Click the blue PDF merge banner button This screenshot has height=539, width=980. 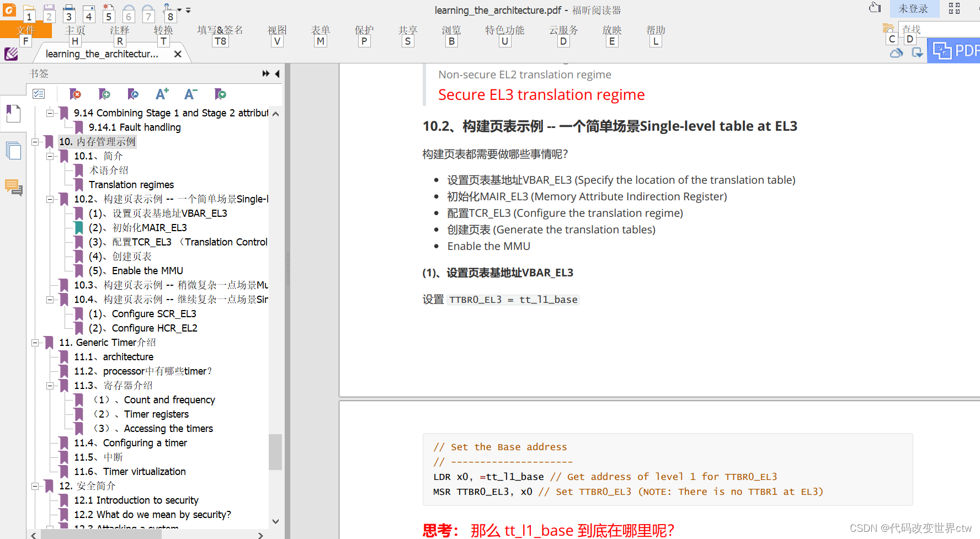954,51
